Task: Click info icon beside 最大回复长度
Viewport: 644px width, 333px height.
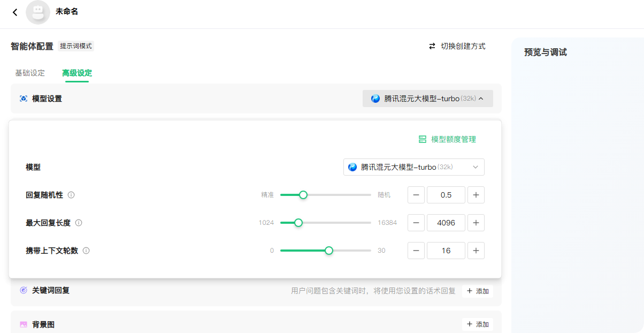Action: tap(79, 223)
